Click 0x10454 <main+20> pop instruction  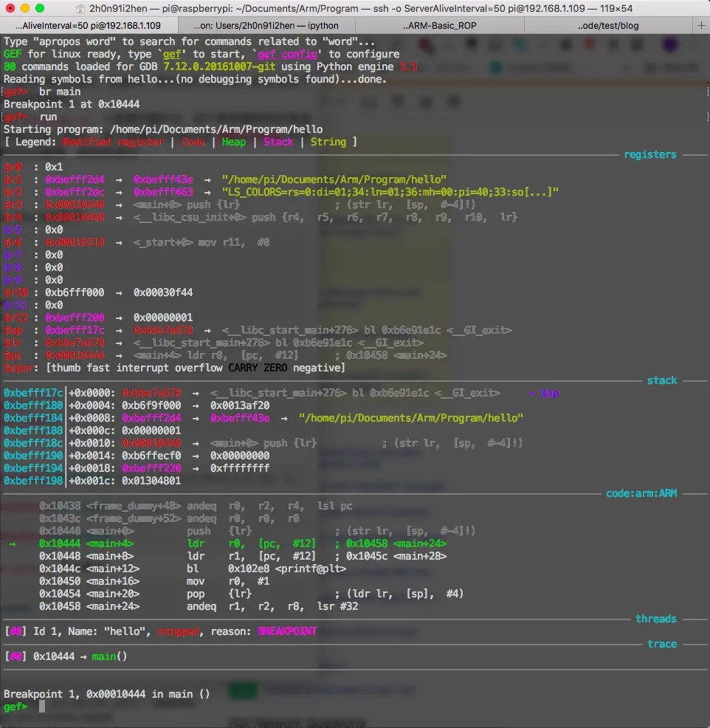(x=251, y=594)
